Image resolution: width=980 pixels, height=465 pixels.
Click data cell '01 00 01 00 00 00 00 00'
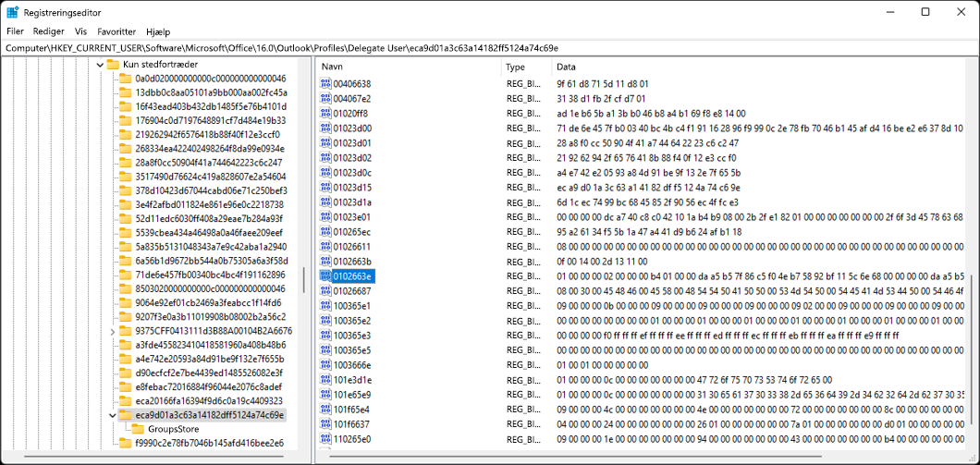(602, 364)
